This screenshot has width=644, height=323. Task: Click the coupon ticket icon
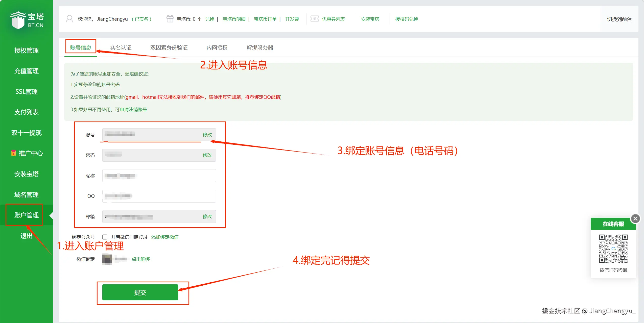(x=314, y=19)
